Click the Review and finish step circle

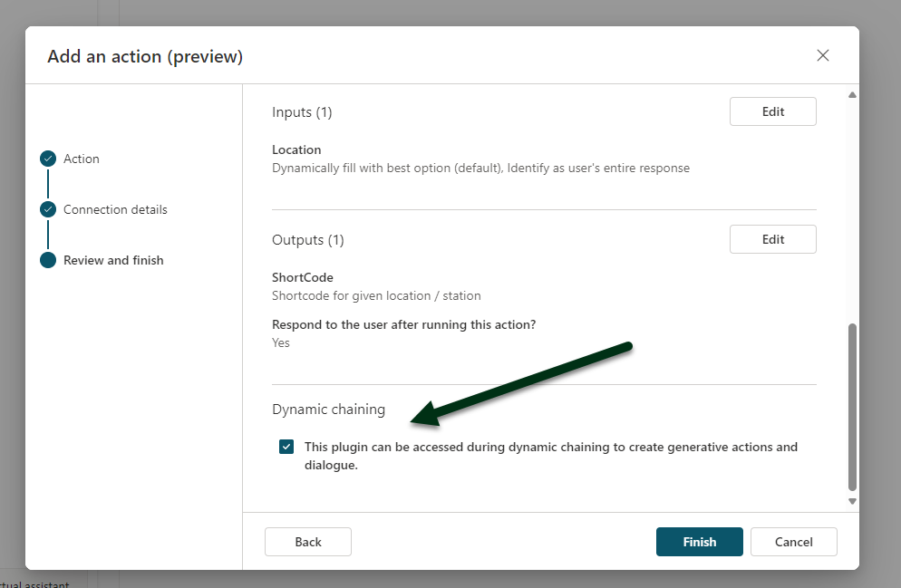click(x=48, y=260)
